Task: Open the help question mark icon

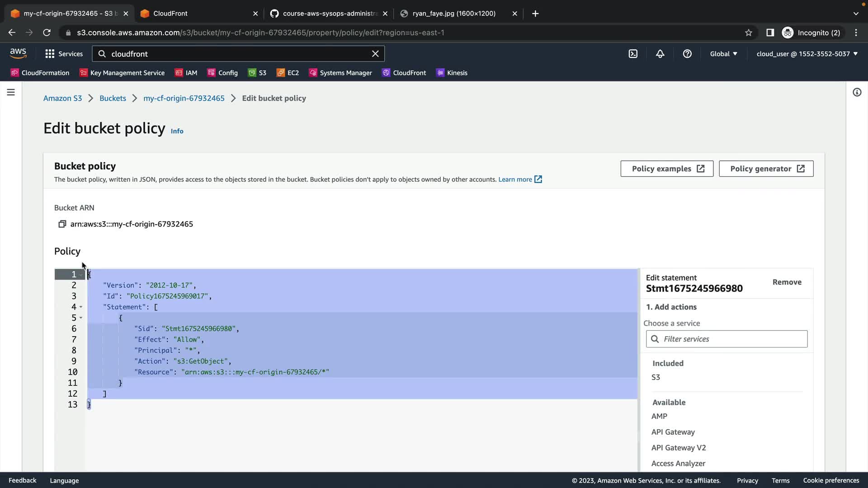Action: pos(687,54)
